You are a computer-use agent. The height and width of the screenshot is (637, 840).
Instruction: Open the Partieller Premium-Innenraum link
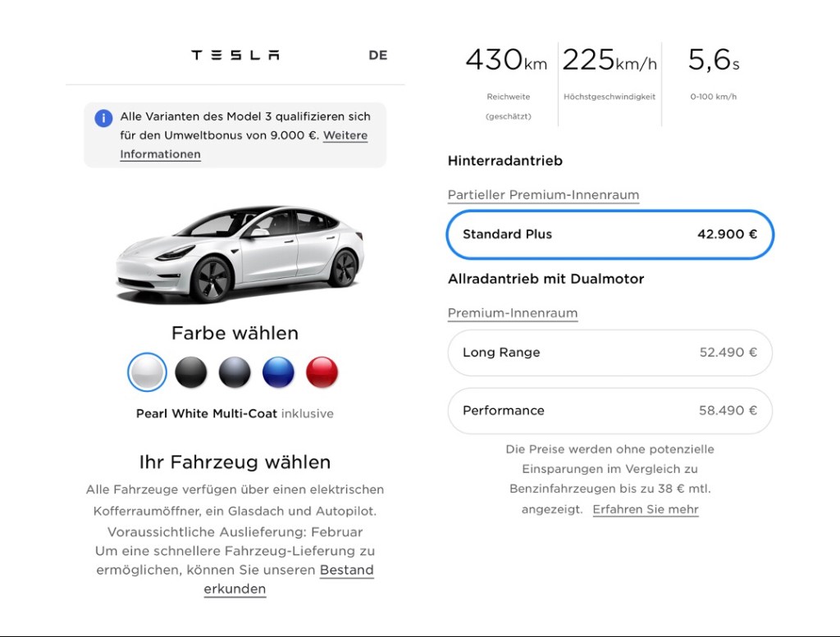[543, 195]
